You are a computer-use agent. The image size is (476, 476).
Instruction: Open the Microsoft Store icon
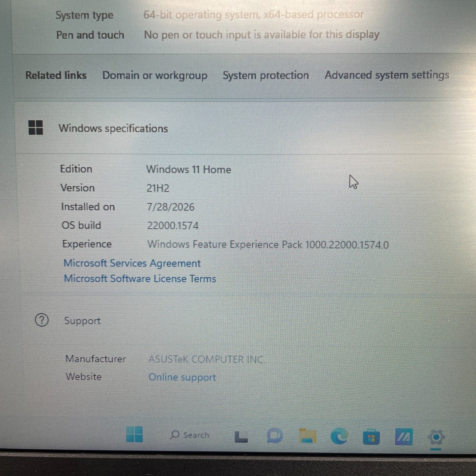(x=371, y=437)
